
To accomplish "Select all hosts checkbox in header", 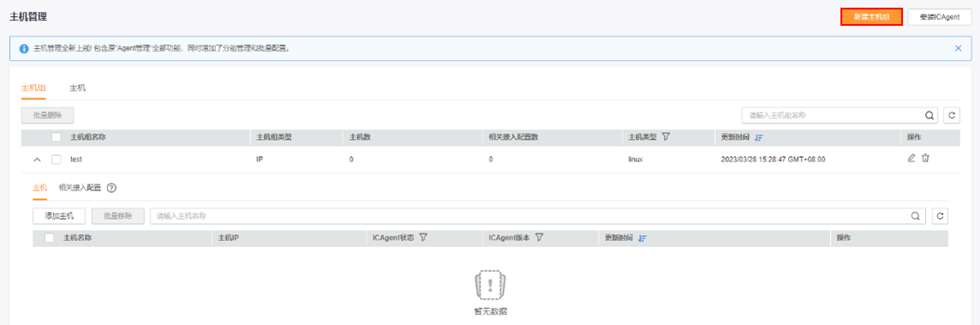I will (x=50, y=238).
